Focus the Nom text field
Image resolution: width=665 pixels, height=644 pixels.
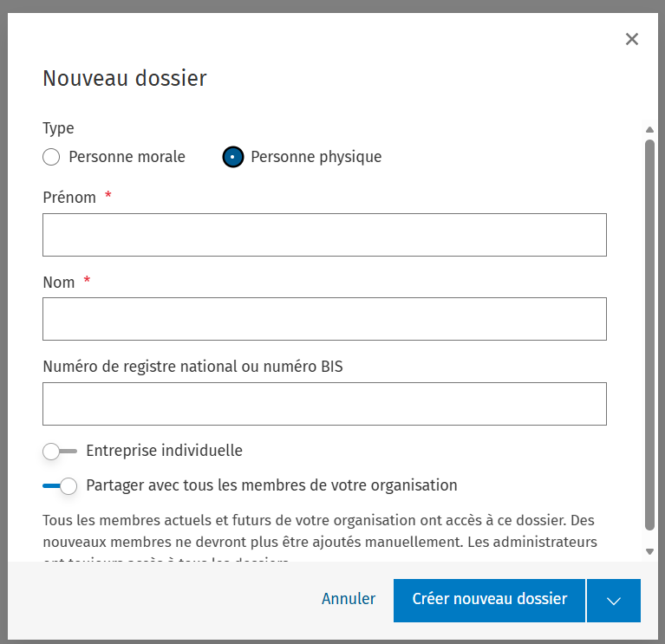pos(324,319)
